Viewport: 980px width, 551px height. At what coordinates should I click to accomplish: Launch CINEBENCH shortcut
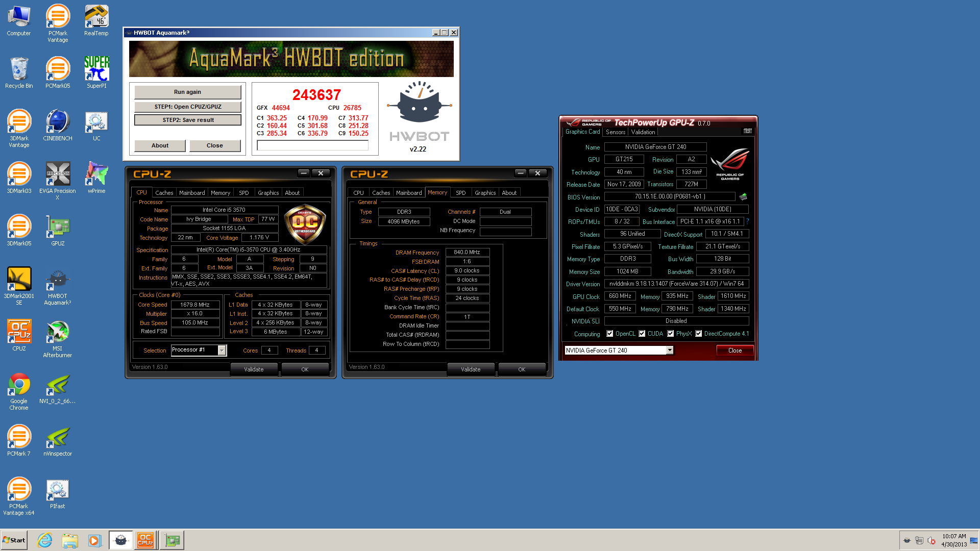(x=58, y=126)
